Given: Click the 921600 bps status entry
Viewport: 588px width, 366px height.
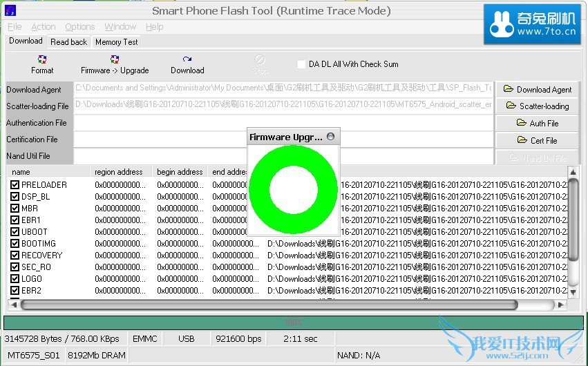Looking at the screenshot, I should tap(238, 339).
